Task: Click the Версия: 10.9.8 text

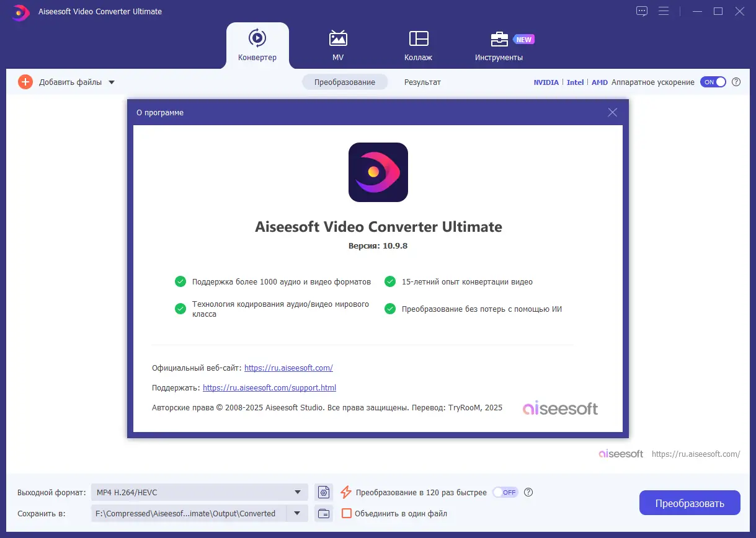Action: [x=378, y=245]
